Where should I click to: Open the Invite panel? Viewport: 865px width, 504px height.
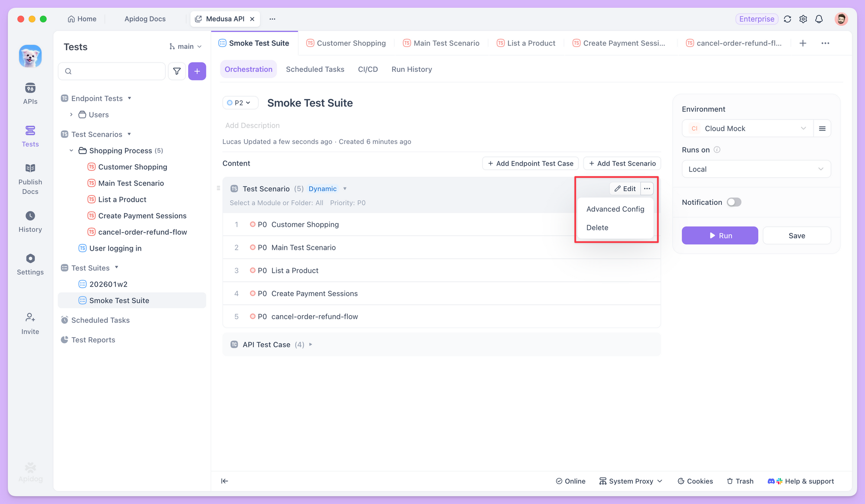pos(30,322)
